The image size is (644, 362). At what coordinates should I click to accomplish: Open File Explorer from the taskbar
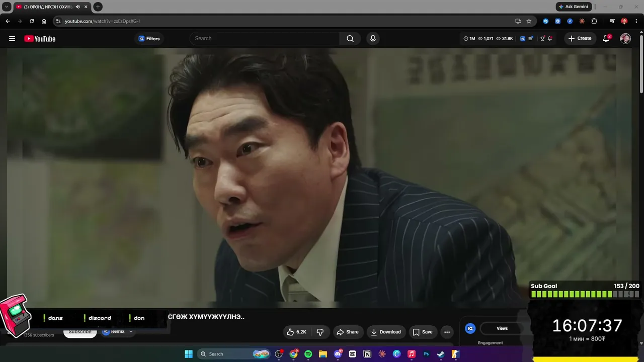[323, 354]
